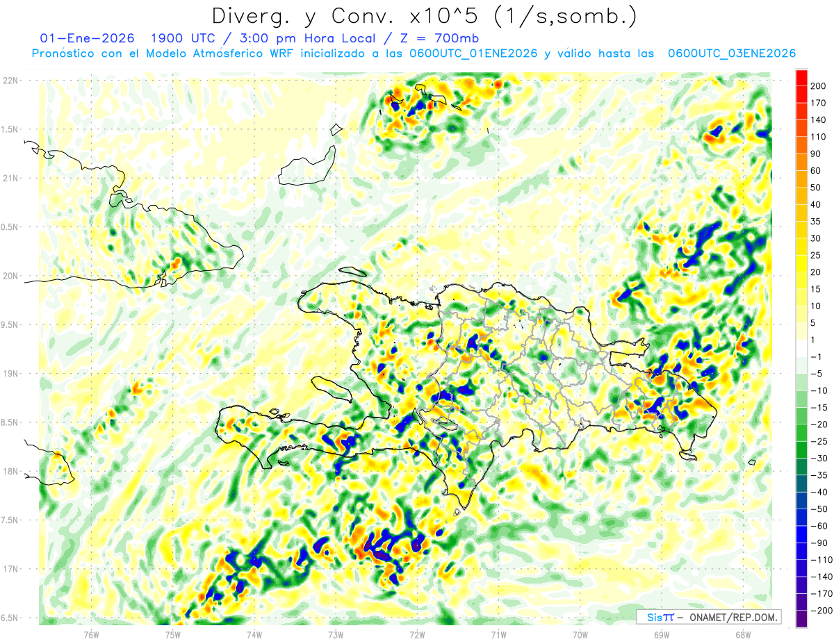Click the '19N' latitude label
The width and height of the screenshot is (834, 644).
coord(10,373)
